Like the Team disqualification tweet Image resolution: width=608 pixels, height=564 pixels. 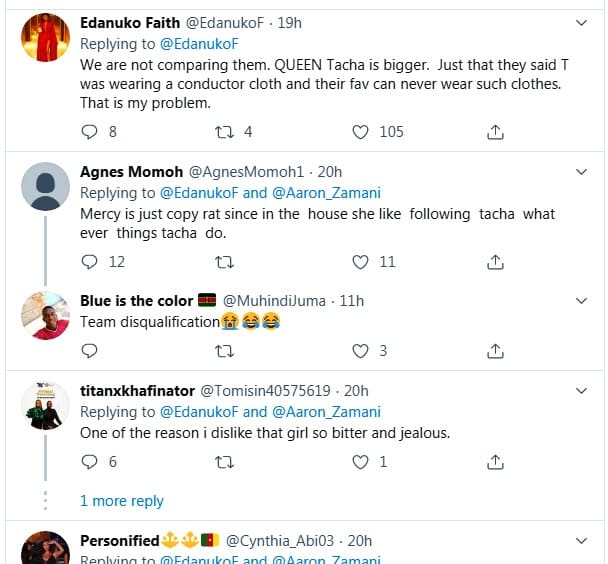click(361, 351)
